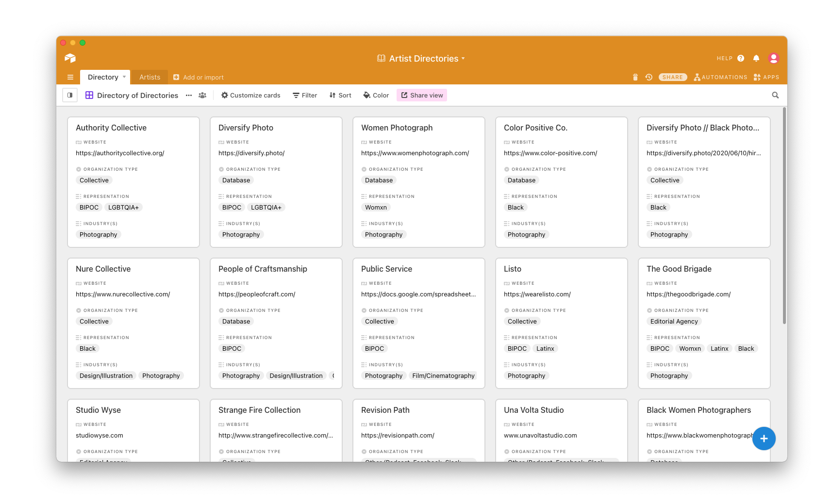Open the Studio Wyse card
832x504 pixels.
click(x=133, y=430)
